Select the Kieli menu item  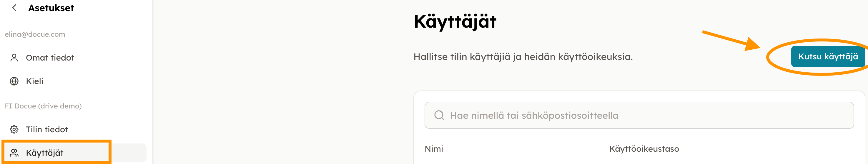click(x=35, y=81)
